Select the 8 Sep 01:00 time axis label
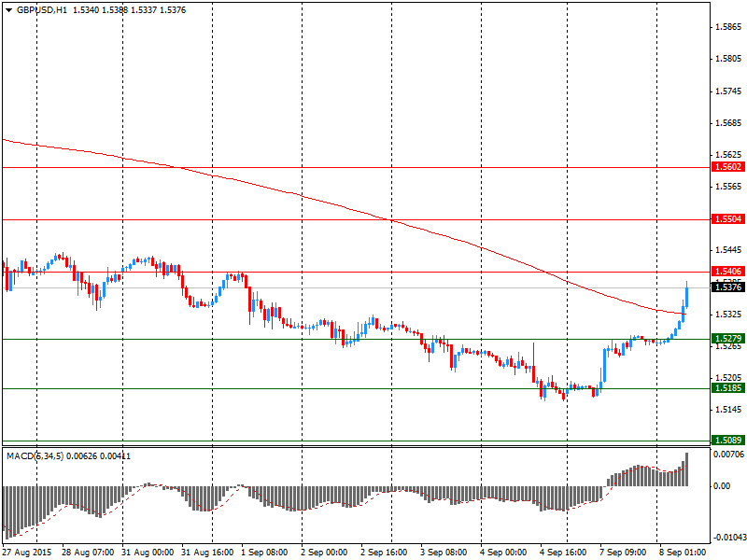The width and height of the screenshot is (747, 560). pyautogui.click(x=683, y=553)
